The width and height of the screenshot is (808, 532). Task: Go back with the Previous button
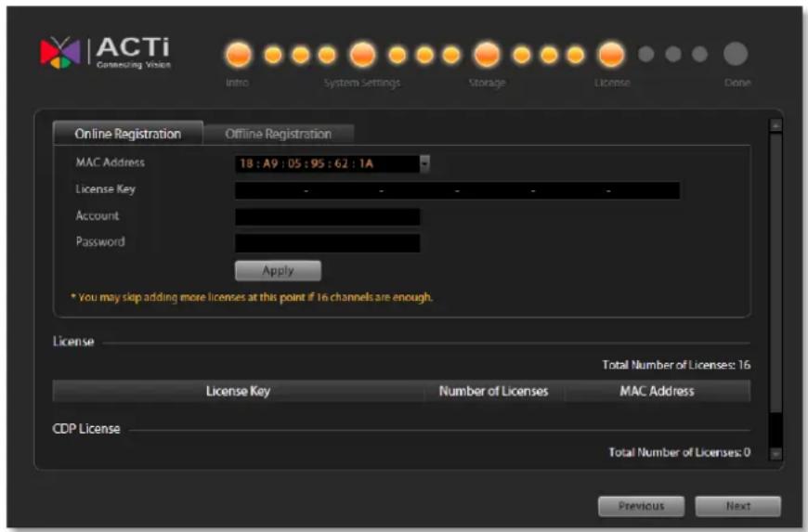pos(641,506)
